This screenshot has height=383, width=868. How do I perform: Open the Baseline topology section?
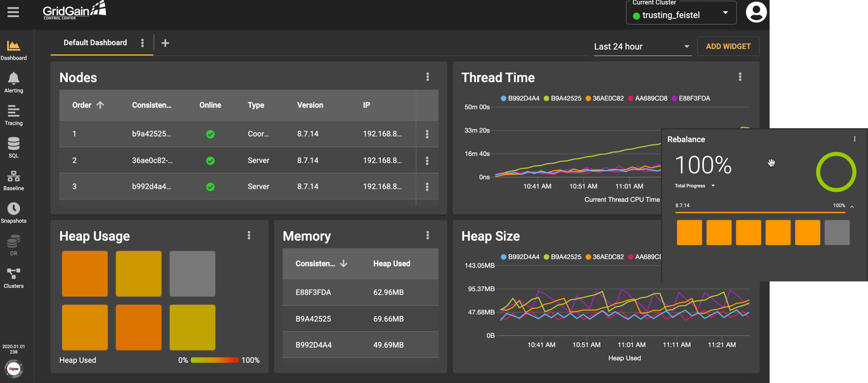tap(14, 180)
